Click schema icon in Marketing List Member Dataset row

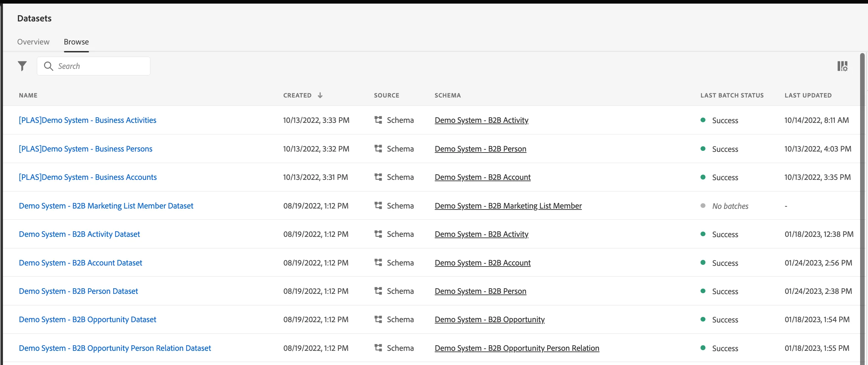click(378, 206)
